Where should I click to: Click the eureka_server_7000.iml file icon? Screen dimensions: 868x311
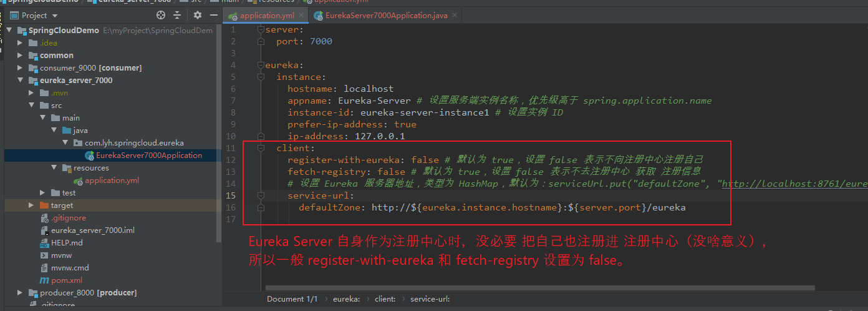44,230
